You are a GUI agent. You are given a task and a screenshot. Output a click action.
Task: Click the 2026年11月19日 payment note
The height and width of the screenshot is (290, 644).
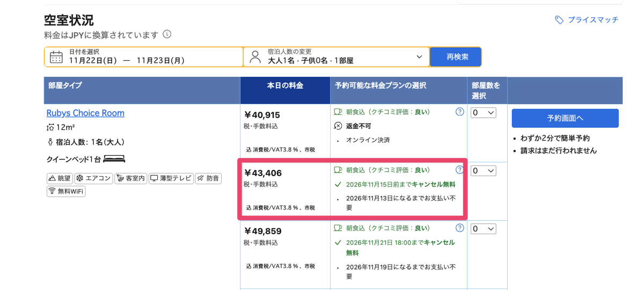[401, 271]
